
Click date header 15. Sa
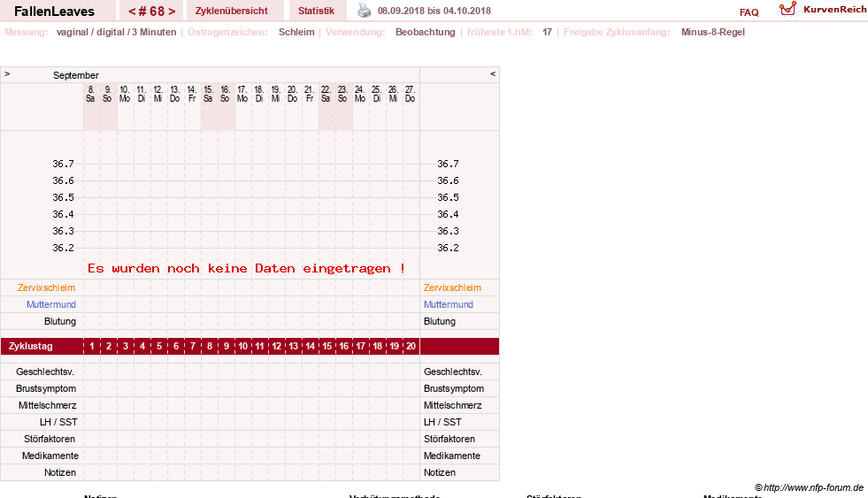(x=208, y=94)
